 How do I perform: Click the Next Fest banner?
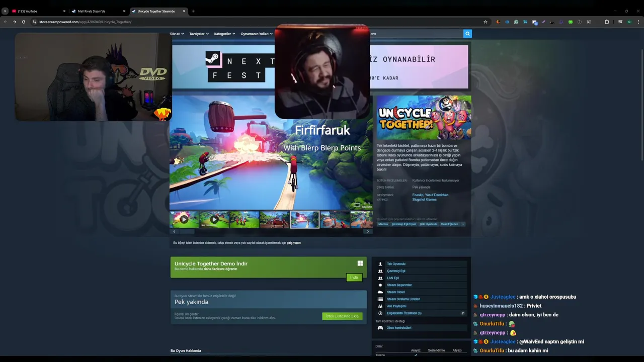(x=320, y=67)
